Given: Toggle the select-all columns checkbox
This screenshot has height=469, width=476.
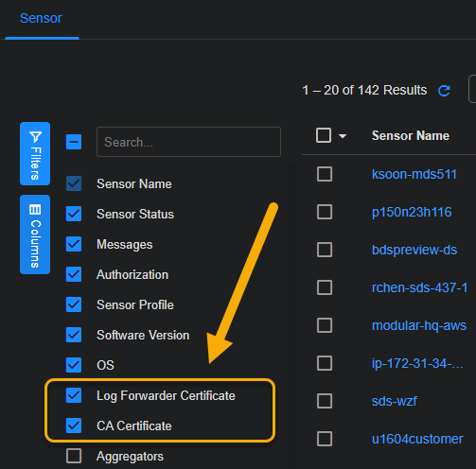Looking at the screenshot, I should pyautogui.click(x=74, y=142).
